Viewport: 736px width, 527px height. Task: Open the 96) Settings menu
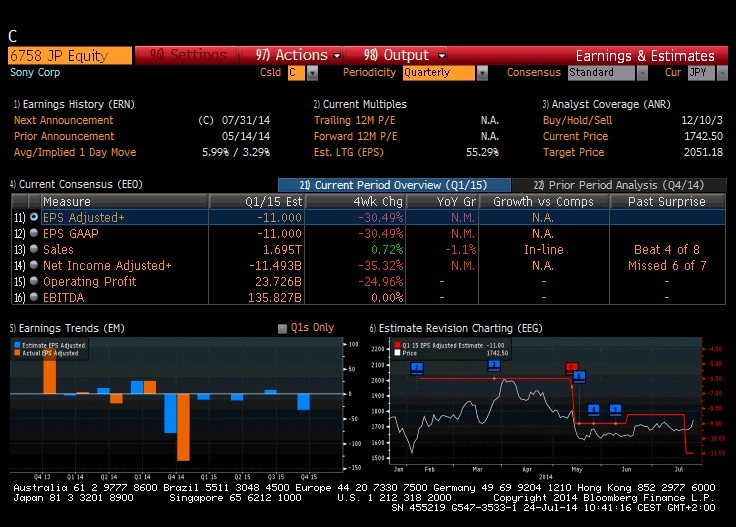tap(187, 55)
